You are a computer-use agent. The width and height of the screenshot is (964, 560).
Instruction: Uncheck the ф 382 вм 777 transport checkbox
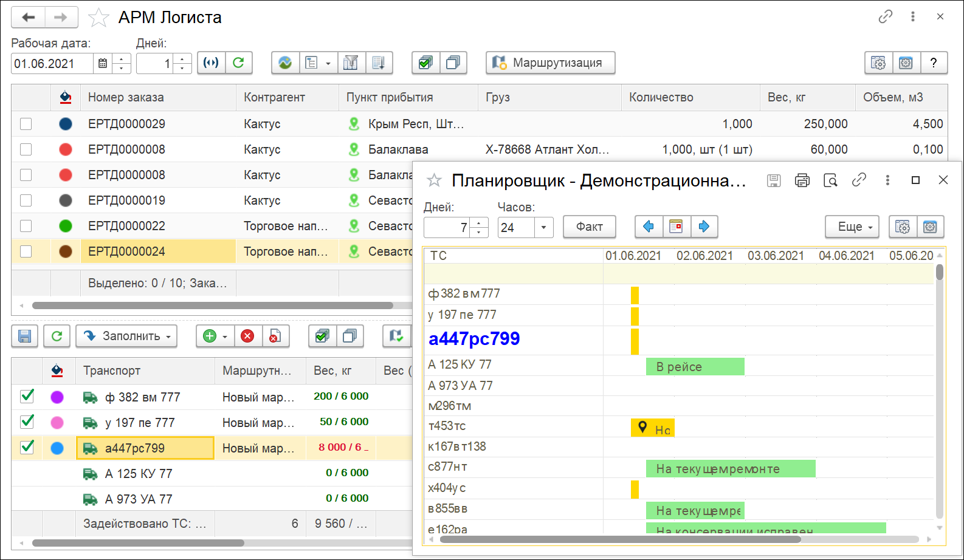(27, 397)
